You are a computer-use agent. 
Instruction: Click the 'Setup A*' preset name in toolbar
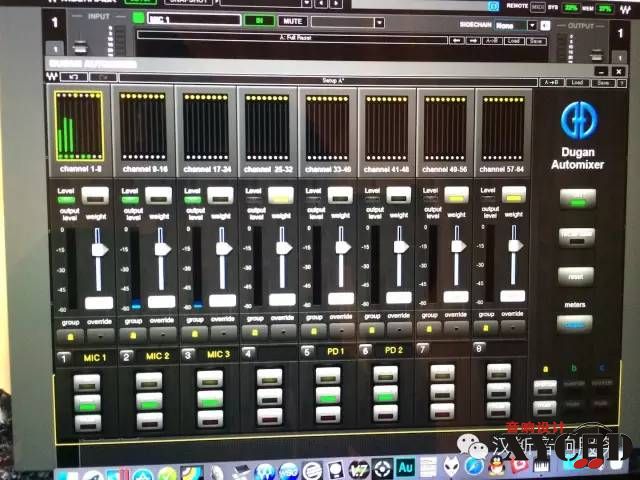(x=328, y=80)
